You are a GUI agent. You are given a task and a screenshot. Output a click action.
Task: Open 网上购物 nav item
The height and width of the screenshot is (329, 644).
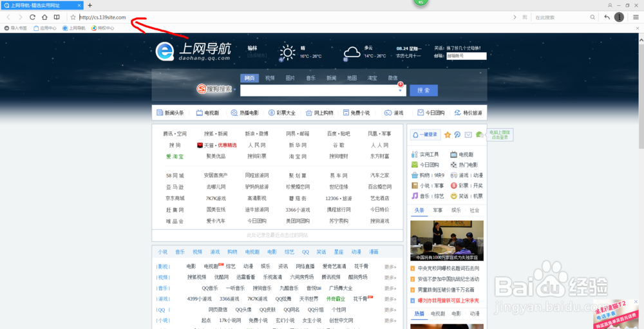(x=319, y=113)
